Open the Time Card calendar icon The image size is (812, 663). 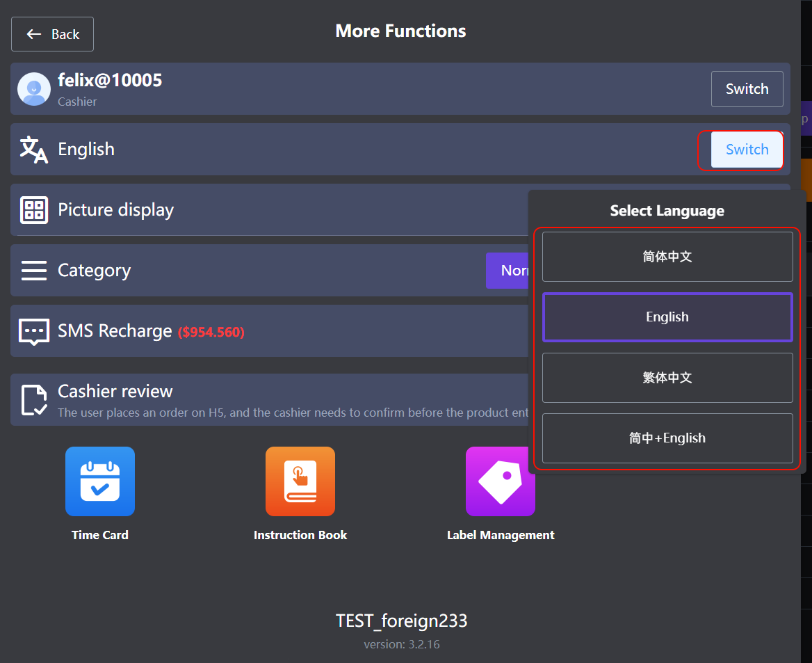[x=100, y=481]
